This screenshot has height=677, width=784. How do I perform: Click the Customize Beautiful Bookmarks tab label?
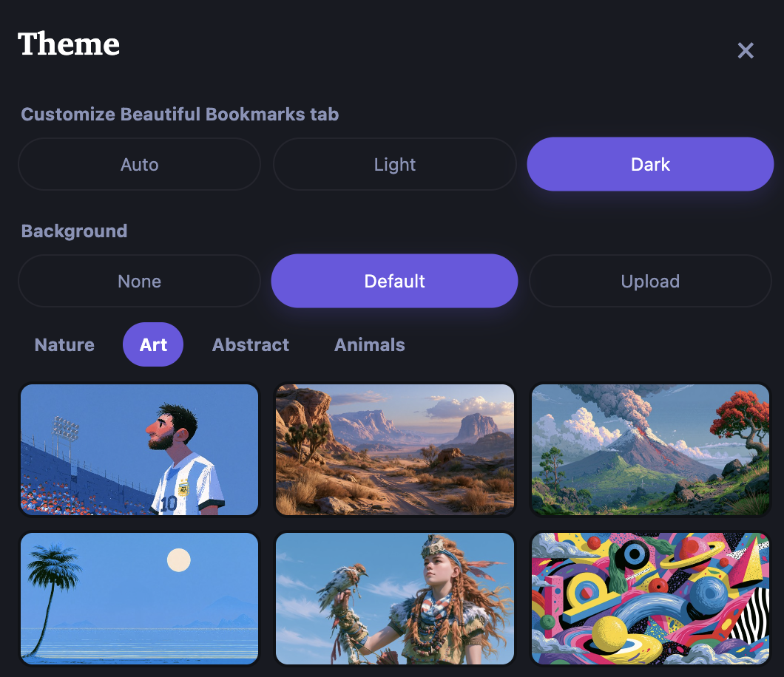coord(180,115)
